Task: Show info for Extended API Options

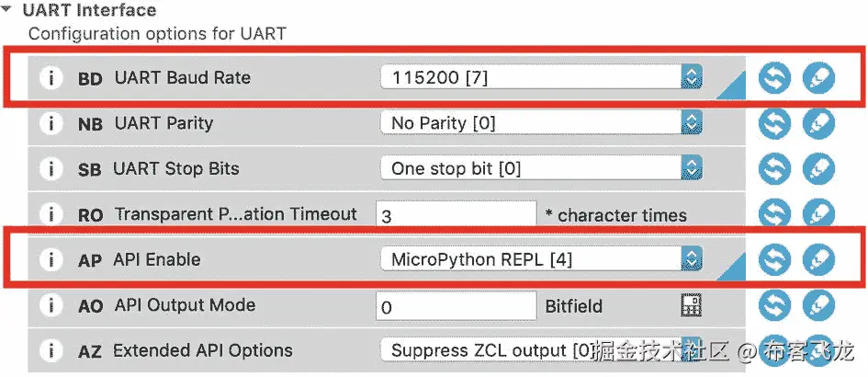Action: pyautogui.click(x=52, y=350)
